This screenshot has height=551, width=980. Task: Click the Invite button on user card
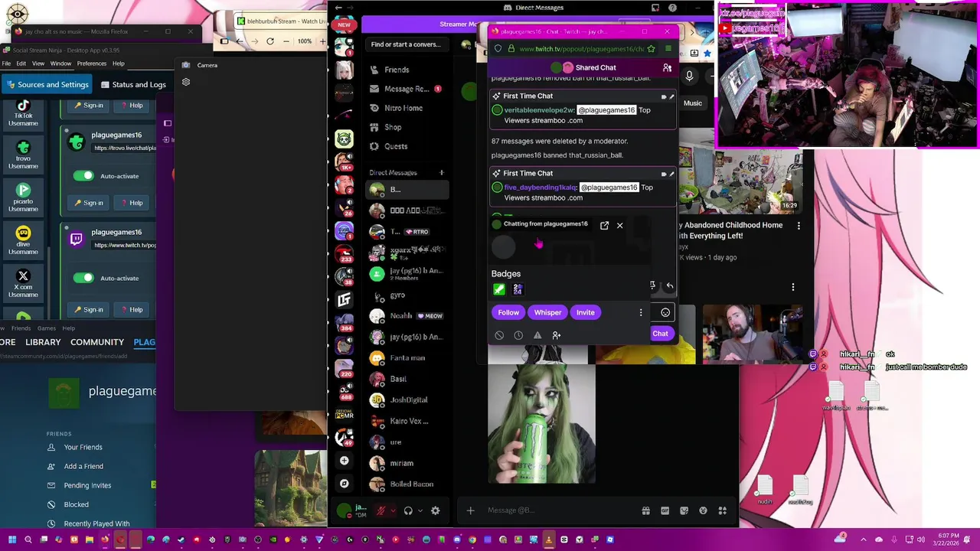(x=585, y=312)
